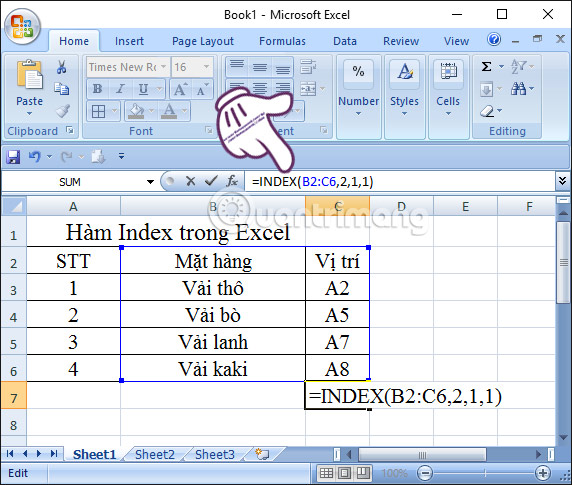Switch to the Insert tab
Viewport: 572px width, 485px height.
(x=129, y=41)
